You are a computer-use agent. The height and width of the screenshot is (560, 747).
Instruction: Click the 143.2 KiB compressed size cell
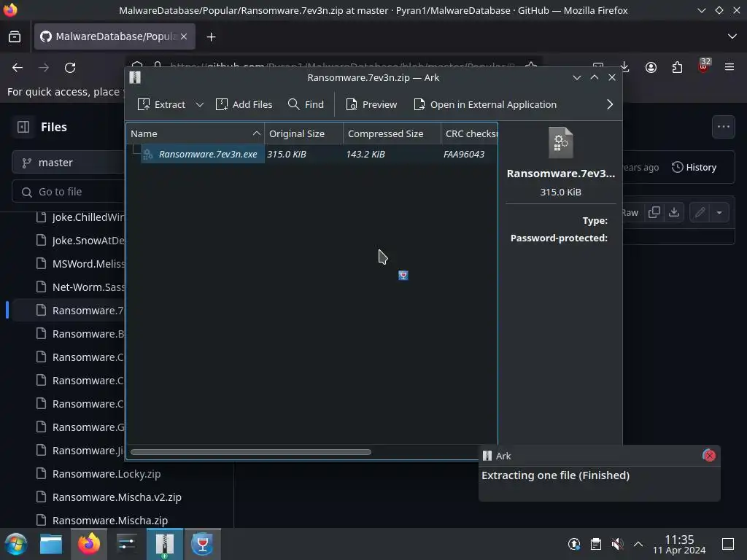pos(365,154)
